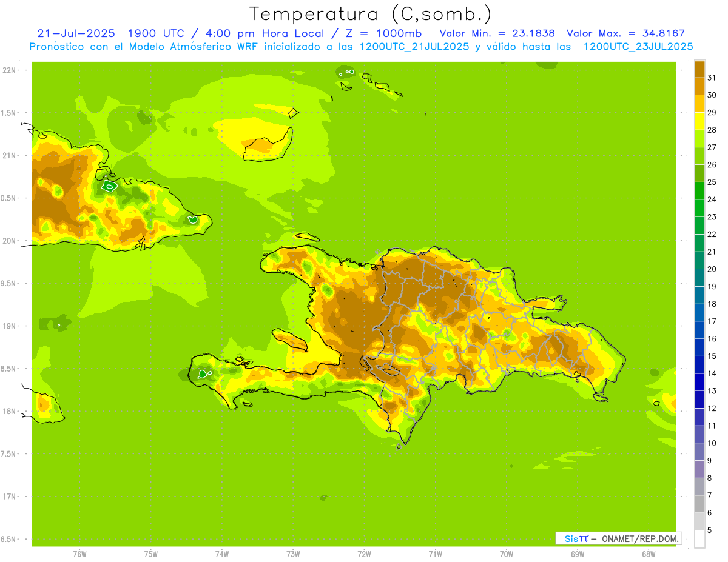This screenshot has width=728, height=562.
Task: Click the "21N" latitude label
Action: pyautogui.click(x=10, y=155)
